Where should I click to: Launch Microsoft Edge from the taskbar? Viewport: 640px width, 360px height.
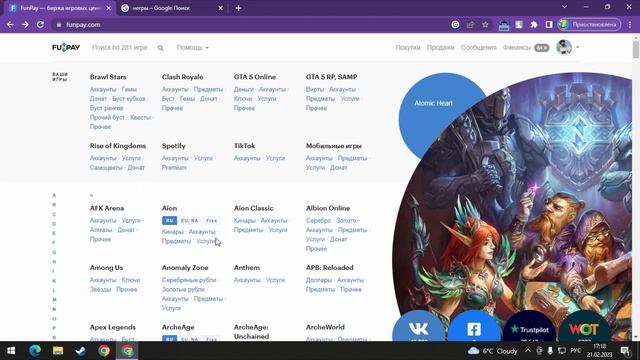pos(35,351)
